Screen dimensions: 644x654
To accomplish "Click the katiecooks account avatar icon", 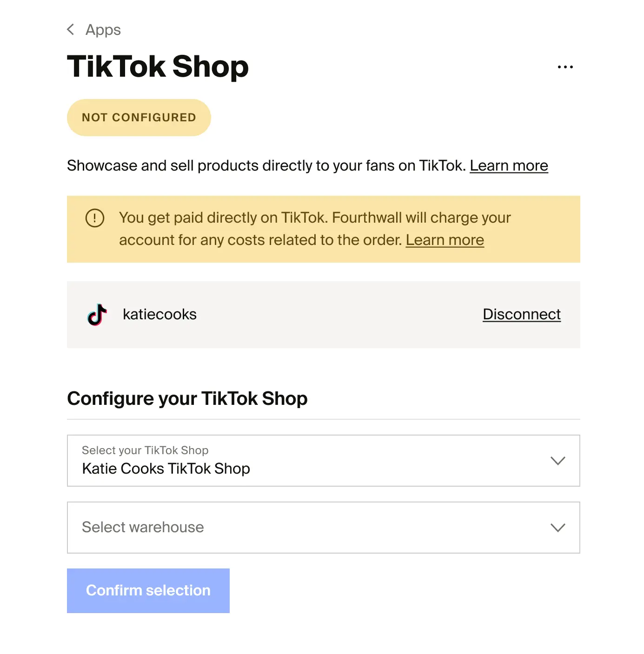I will pos(96,315).
